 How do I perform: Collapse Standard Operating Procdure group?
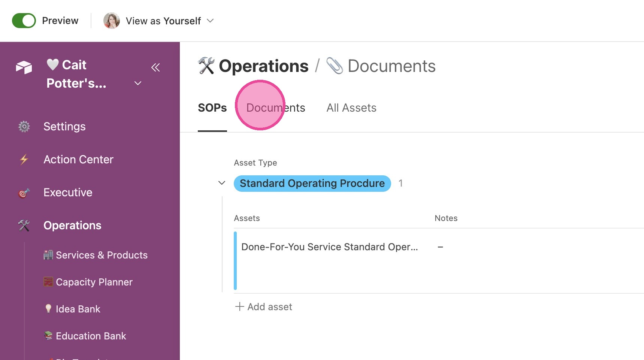(x=222, y=183)
